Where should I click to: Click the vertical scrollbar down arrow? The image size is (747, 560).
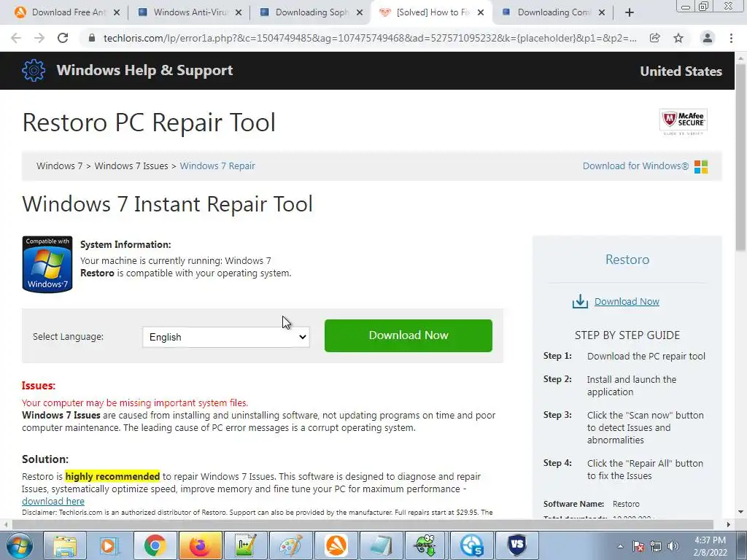pos(740,512)
